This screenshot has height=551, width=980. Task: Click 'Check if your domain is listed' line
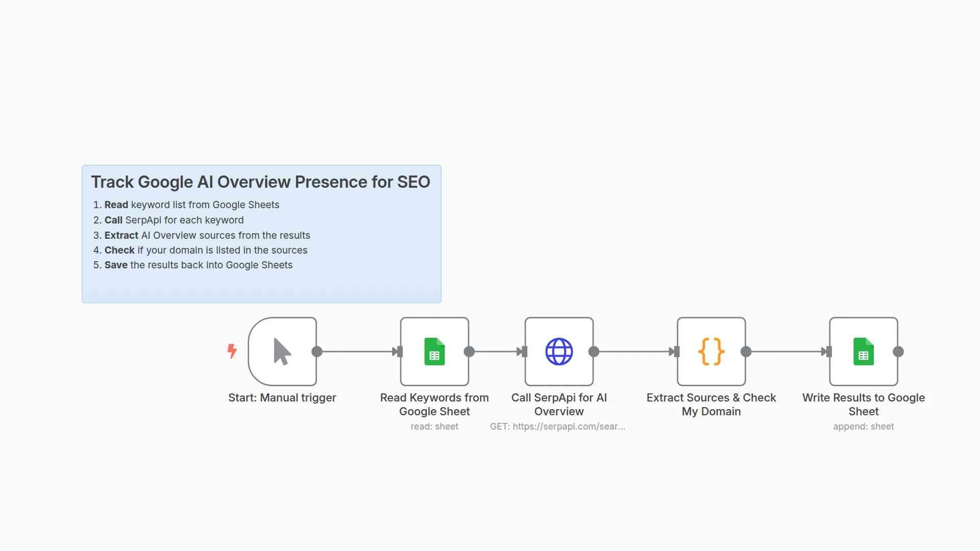206,250
